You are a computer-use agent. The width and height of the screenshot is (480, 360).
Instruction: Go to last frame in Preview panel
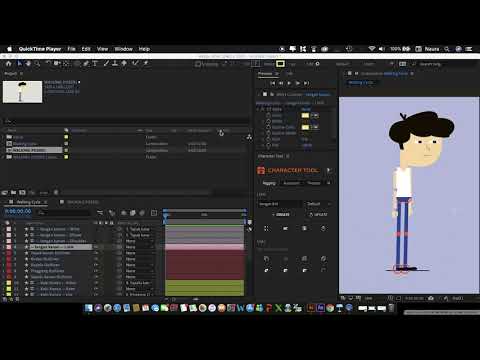pos(306,83)
